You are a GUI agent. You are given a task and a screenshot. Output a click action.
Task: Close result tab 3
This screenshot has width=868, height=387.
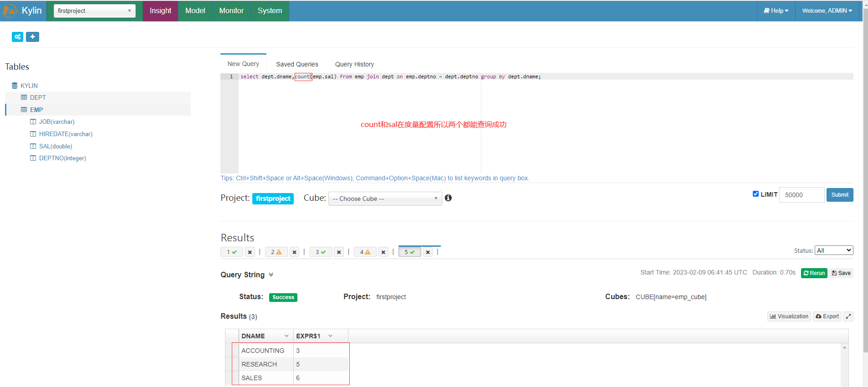[x=339, y=252]
